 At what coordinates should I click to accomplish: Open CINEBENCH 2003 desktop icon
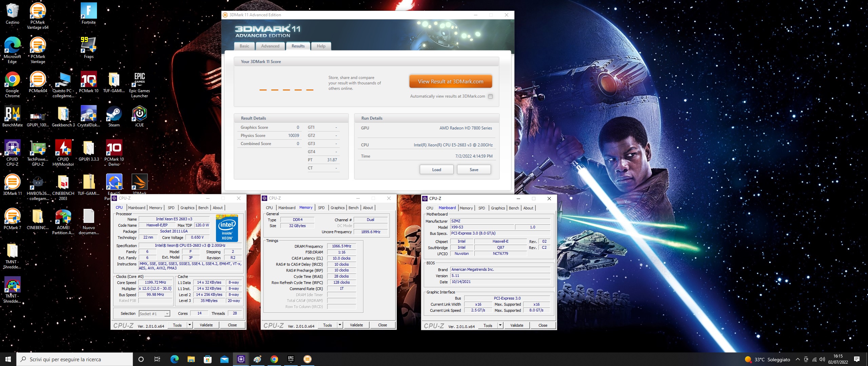point(63,187)
